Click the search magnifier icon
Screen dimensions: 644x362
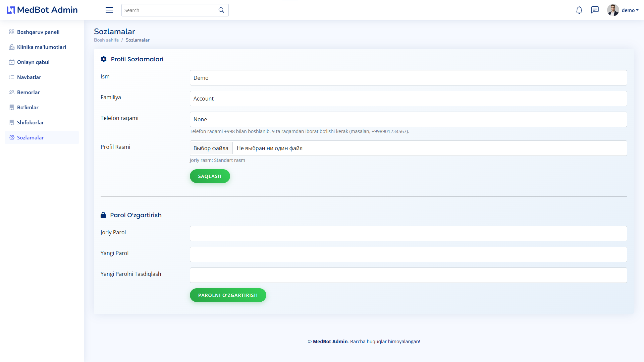click(x=221, y=10)
